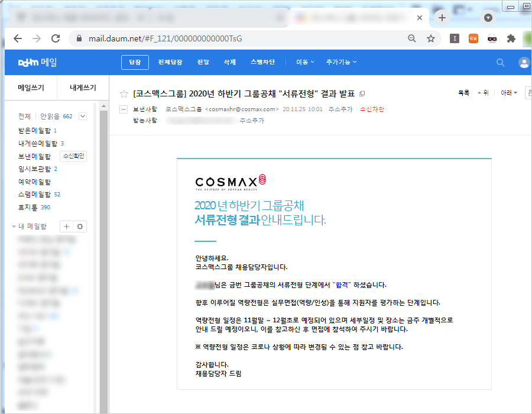This screenshot has height=414, width=532.
Task: Click the browser address bar URL
Action: coord(166,38)
